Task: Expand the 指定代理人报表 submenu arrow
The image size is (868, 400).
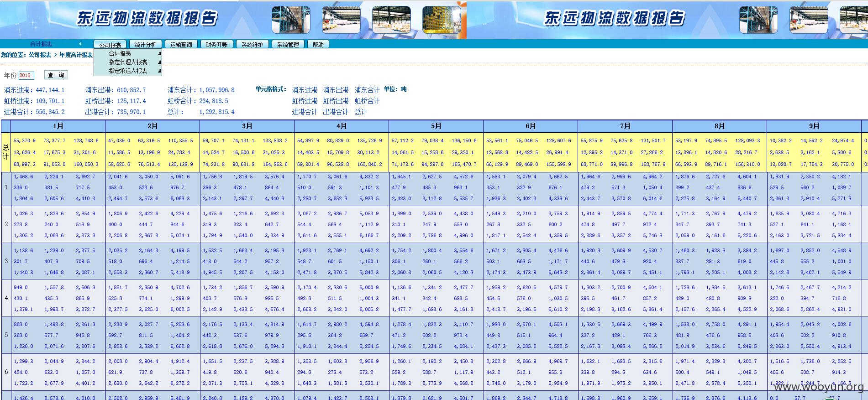Action: (159, 62)
